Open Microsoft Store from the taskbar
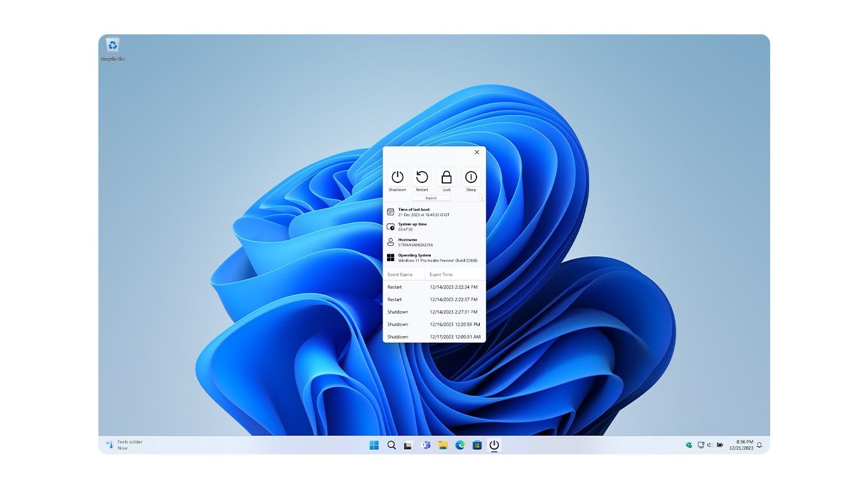Screen dimensions: 868x488 point(477,445)
